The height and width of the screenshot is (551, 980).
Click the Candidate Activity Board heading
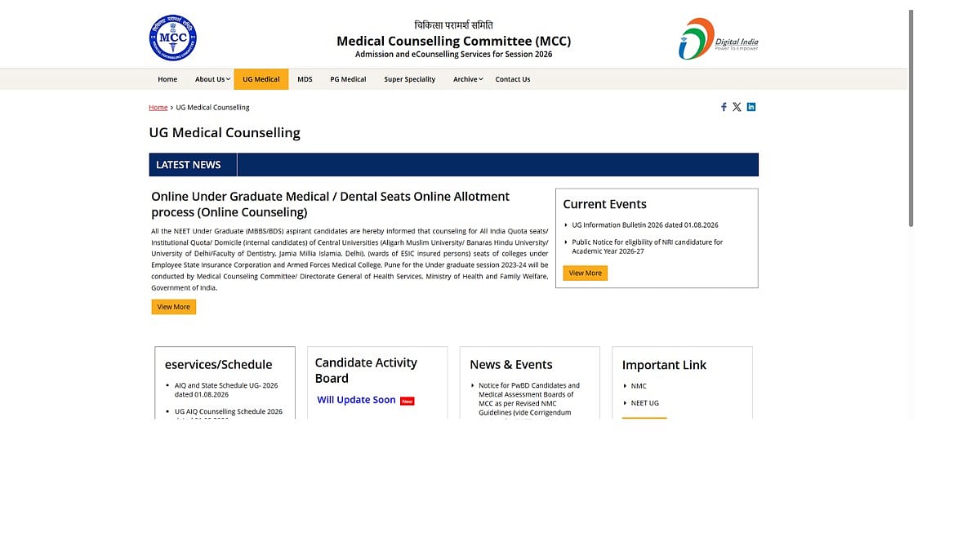366,371
